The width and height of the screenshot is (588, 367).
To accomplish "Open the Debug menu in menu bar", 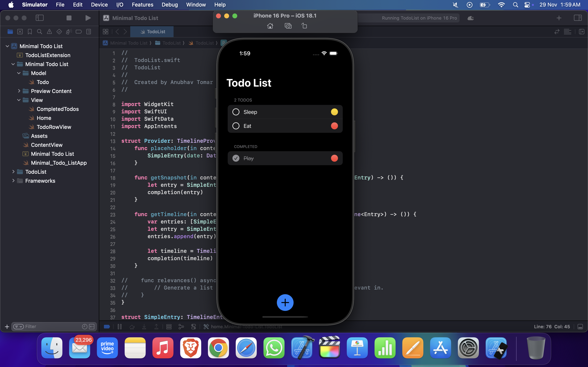I will coord(170,5).
